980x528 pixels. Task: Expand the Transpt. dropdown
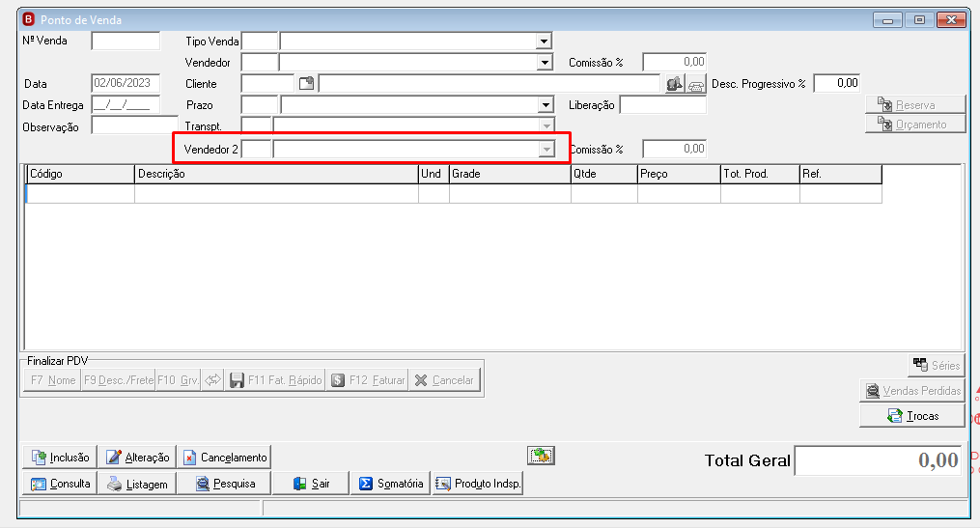point(546,125)
